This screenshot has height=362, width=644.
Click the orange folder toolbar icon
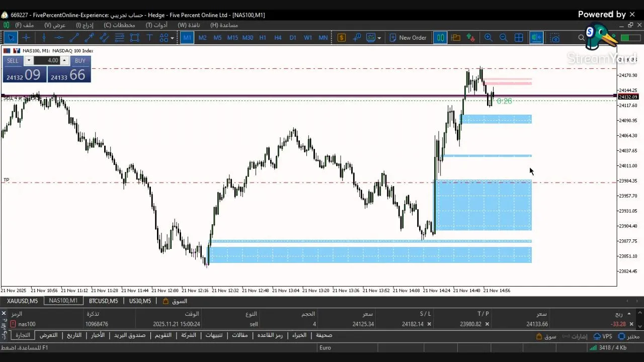[x=456, y=38]
